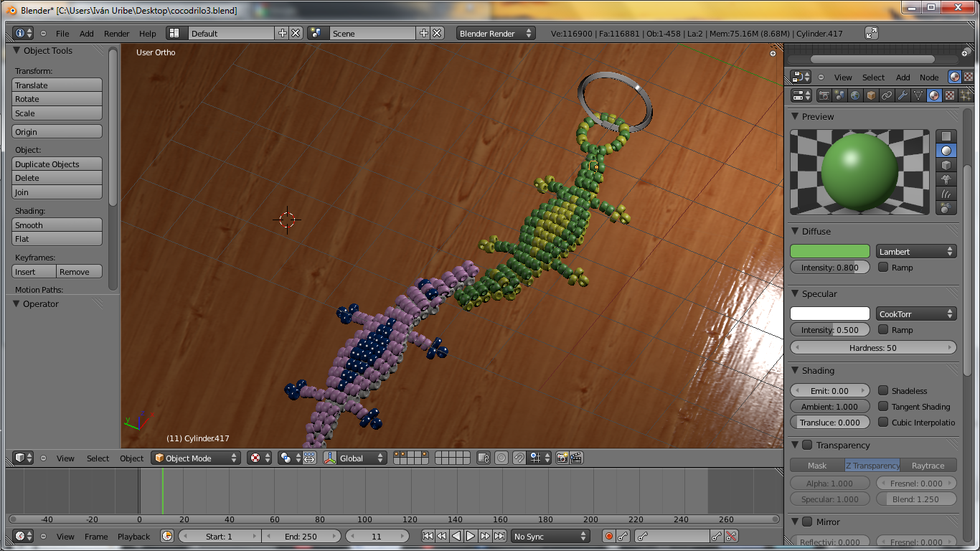Click the End: 250 frame field
The image size is (980, 551).
pyautogui.click(x=301, y=536)
